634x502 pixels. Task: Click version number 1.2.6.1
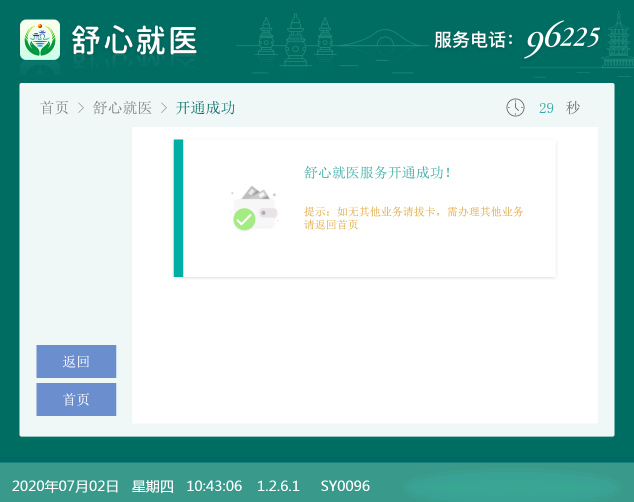coord(278,486)
